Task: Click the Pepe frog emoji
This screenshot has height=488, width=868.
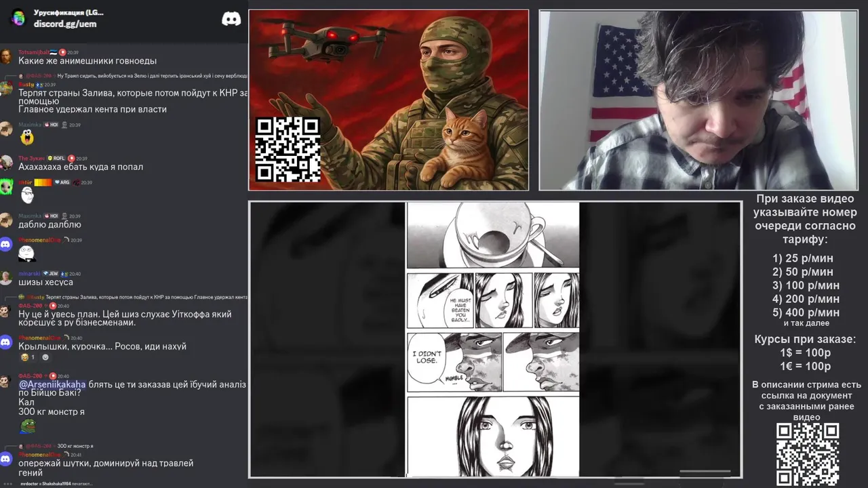Action: [27, 426]
